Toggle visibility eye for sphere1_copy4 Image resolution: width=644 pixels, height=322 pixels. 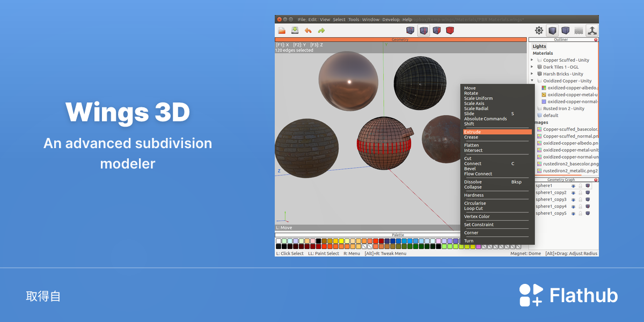click(573, 207)
